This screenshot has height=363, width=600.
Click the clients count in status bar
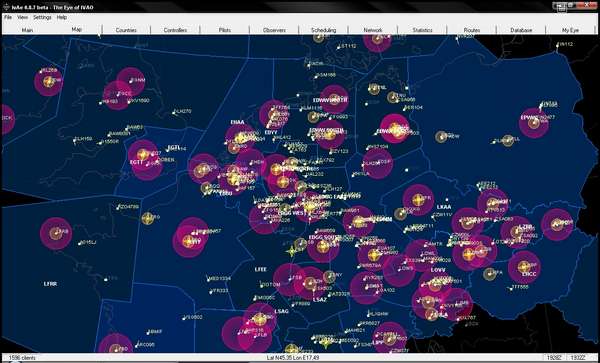22,358
